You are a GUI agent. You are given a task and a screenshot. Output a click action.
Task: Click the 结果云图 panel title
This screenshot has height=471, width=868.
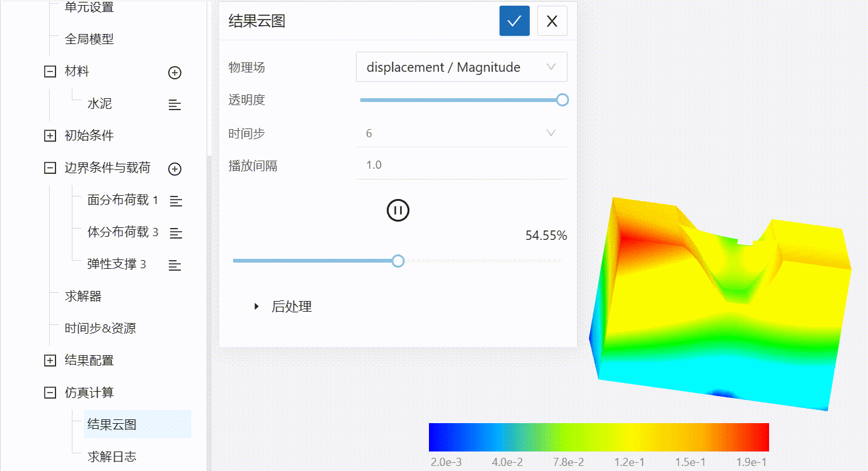(x=256, y=21)
